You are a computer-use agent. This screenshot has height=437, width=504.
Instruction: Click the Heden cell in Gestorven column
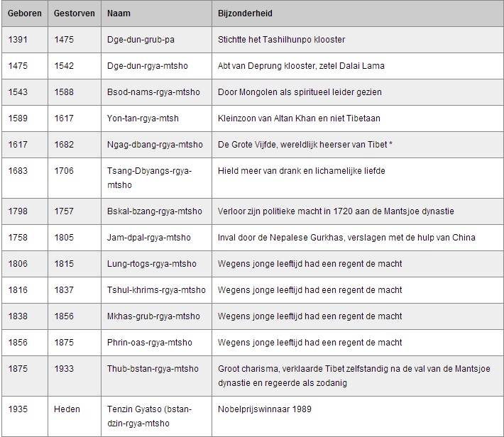[67, 409]
